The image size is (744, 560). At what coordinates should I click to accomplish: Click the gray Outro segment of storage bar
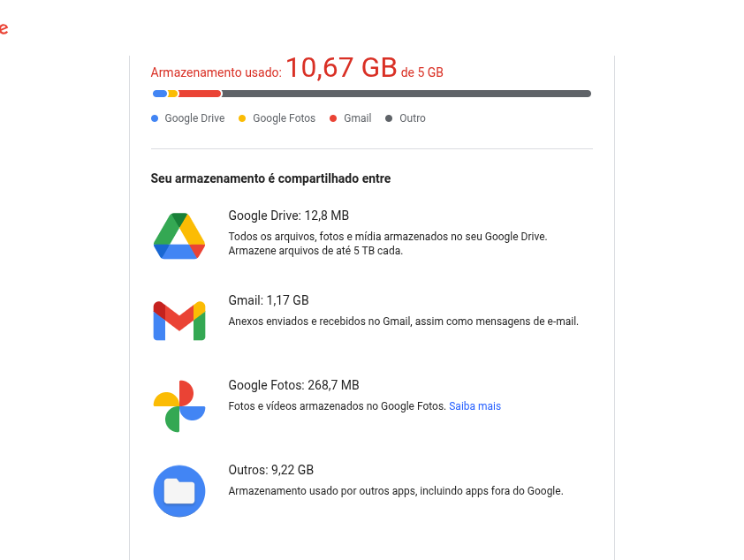[406, 94]
